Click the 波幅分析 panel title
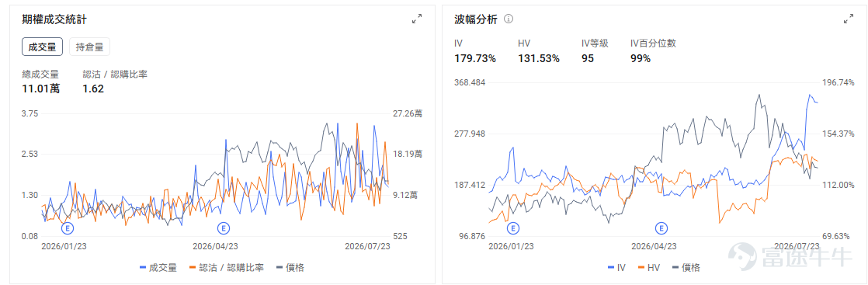 475,19
